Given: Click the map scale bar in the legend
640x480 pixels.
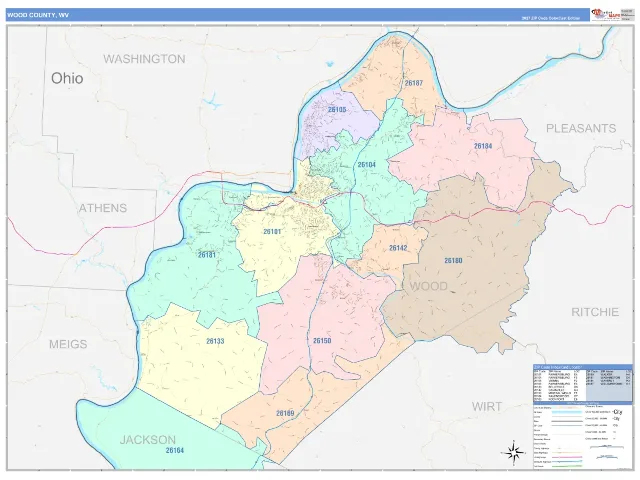Looking at the screenshot, I should [607, 447].
